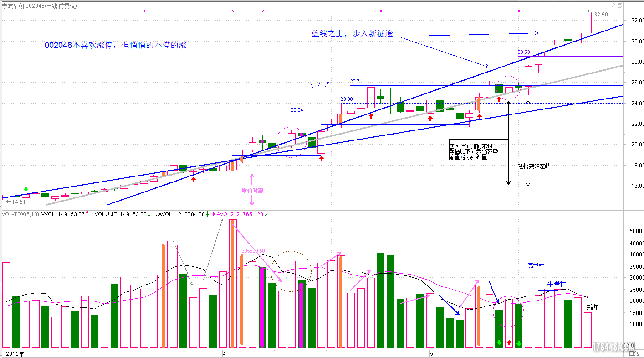Click the 32.90 high price label
The image size is (644, 358).
601,15
